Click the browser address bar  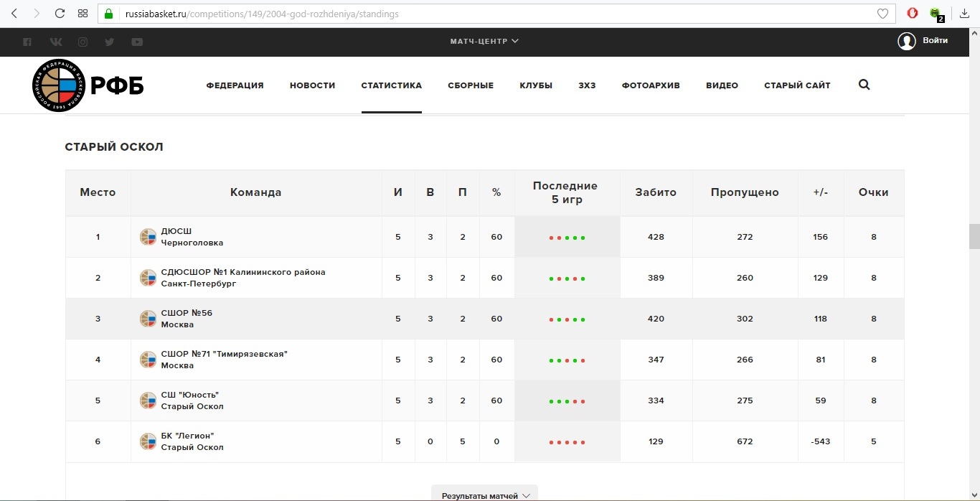pos(495,14)
